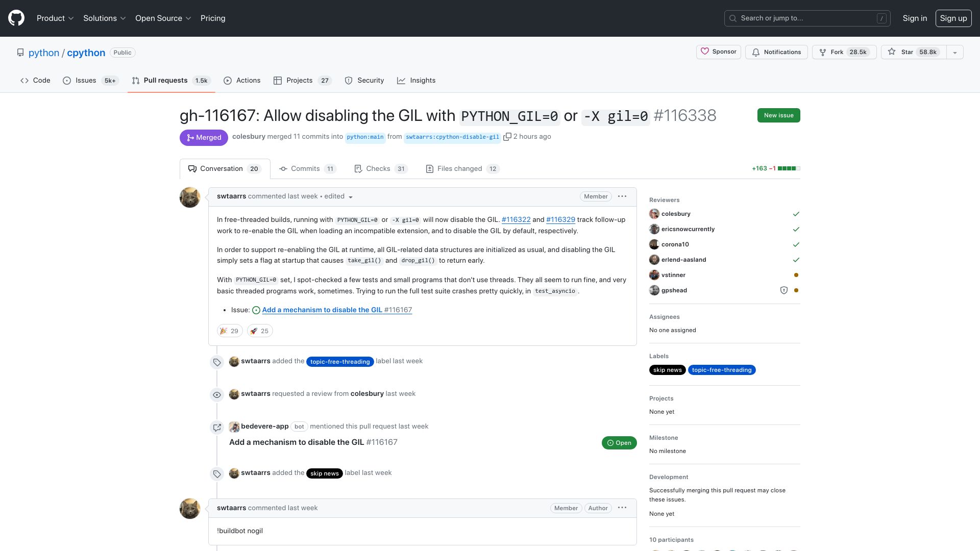
Task: Copy the head branch name icon
Action: pos(507,137)
